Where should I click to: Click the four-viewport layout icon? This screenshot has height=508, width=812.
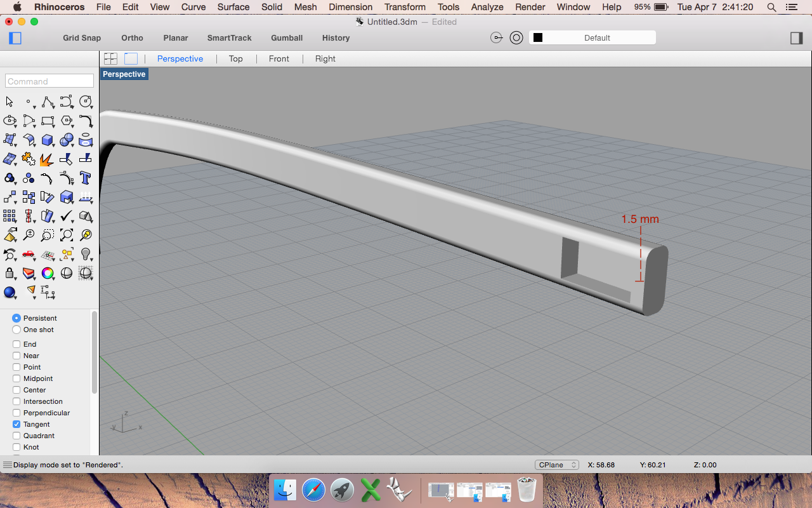[x=110, y=58]
